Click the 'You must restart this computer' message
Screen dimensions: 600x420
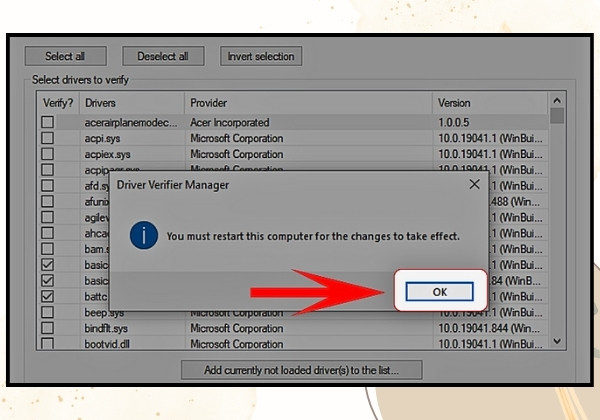(x=313, y=236)
